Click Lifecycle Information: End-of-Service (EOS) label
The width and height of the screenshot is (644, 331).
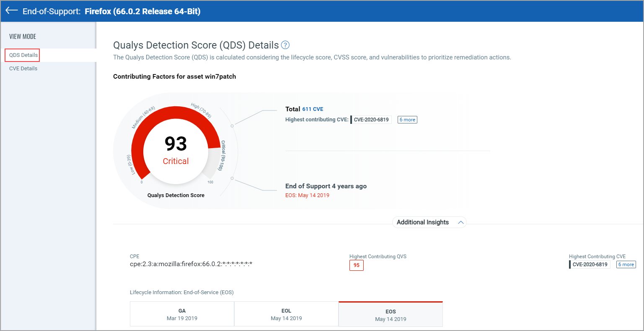tap(182, 293)
